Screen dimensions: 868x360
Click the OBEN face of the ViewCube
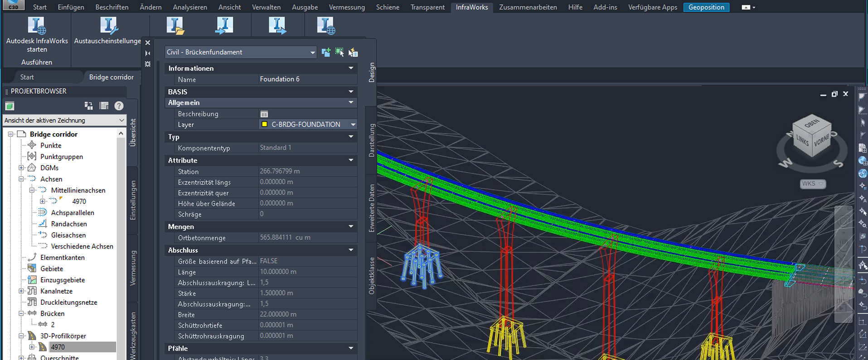click(x=811, y=123)
